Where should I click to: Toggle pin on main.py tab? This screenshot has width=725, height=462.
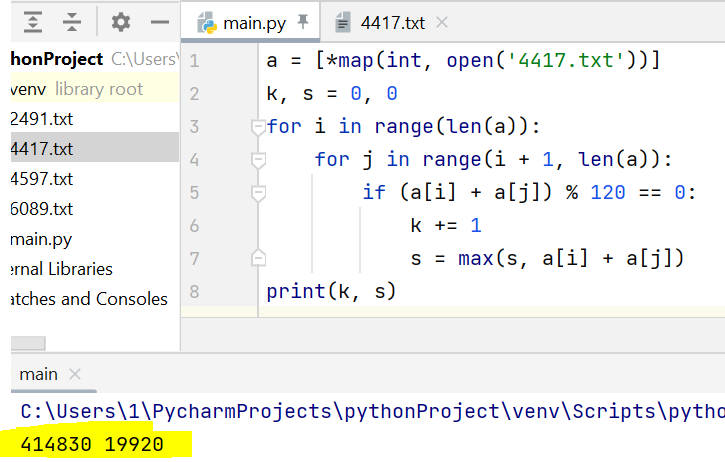(303, 22)
